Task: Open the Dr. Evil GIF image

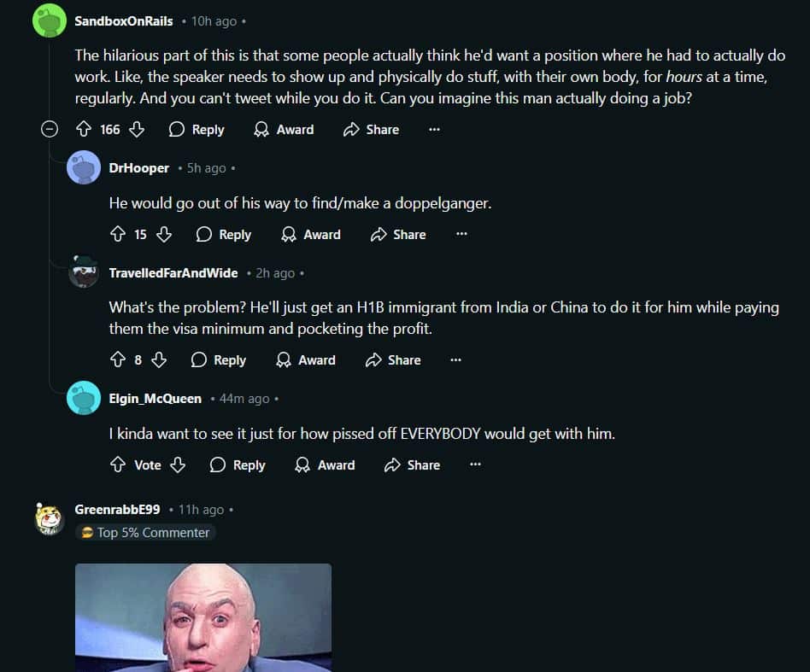Action: pyautogui.click(x=203, y=617)
